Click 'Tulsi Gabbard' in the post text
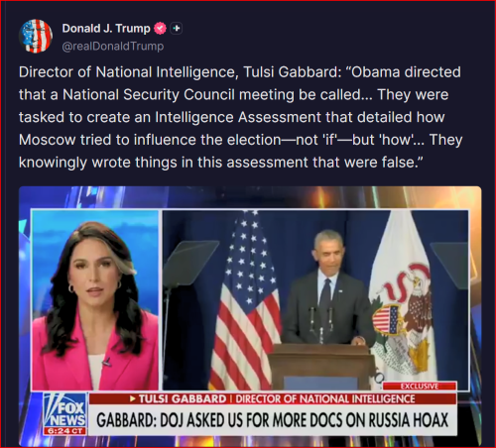Image resolution: width=496 pixels, height=448 pixels. tap(290, 72)
